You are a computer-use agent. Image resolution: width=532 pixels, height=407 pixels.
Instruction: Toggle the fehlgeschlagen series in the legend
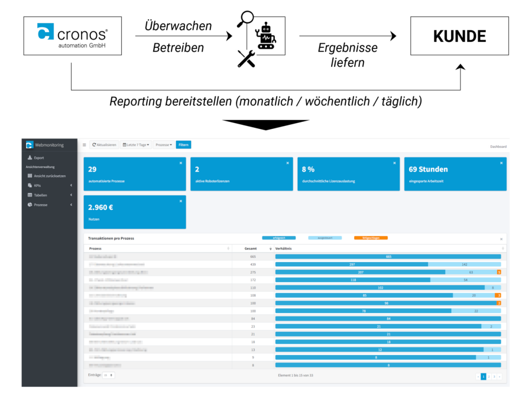pos(370,237)
